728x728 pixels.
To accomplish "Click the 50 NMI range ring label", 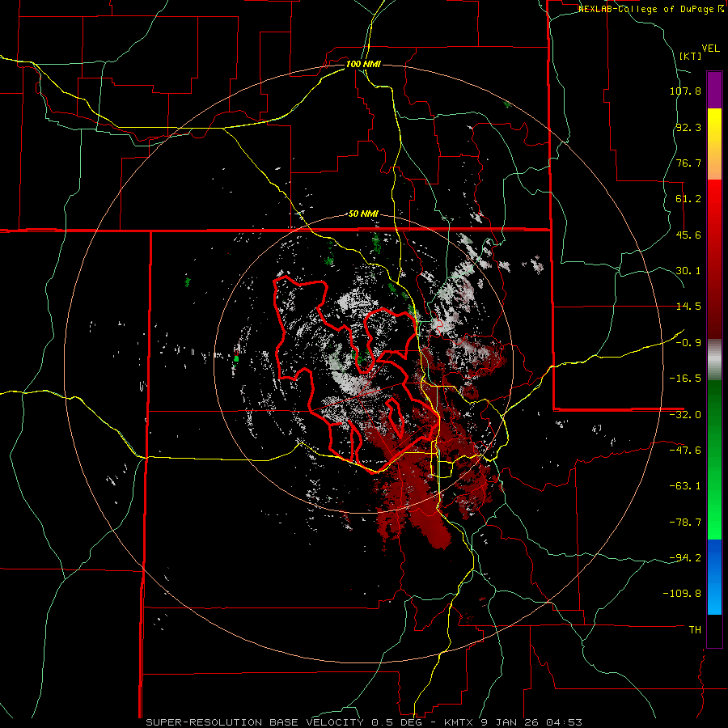I will pos(363,214).
